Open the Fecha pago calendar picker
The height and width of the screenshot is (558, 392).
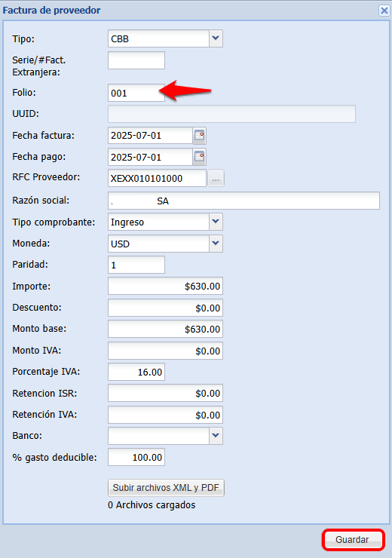[200, 157]
